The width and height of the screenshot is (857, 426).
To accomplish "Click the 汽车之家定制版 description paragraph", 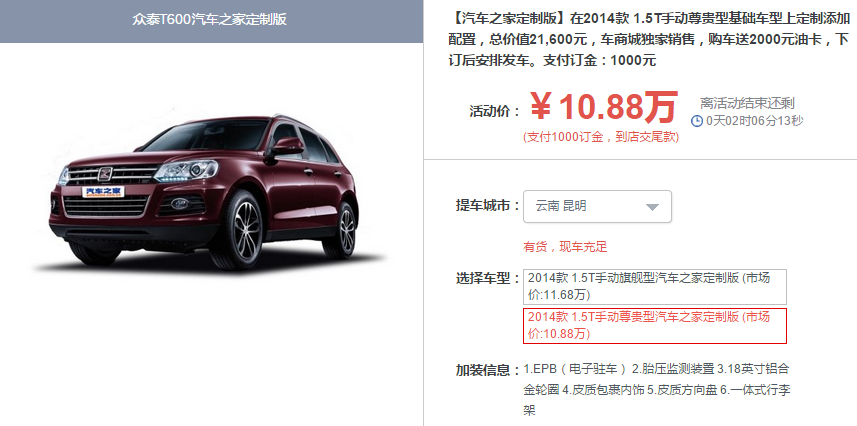I will coord(650,40).
